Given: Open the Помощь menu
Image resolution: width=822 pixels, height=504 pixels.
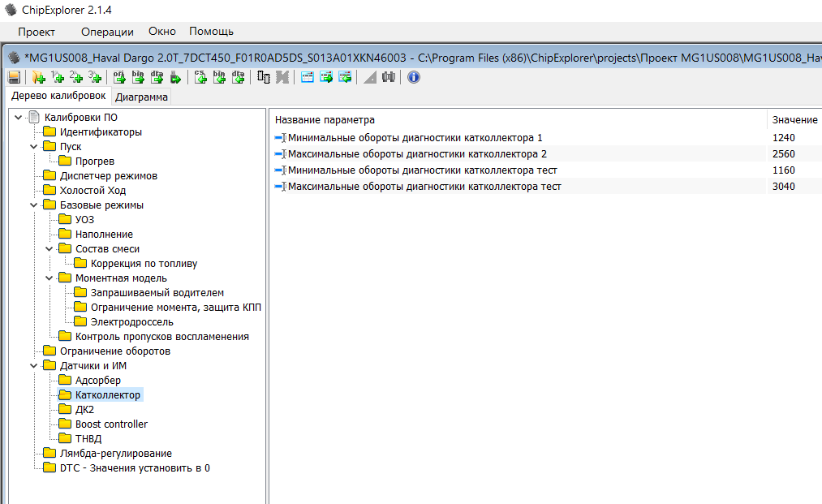Looking at the screenshot, I should pos(211,32).
